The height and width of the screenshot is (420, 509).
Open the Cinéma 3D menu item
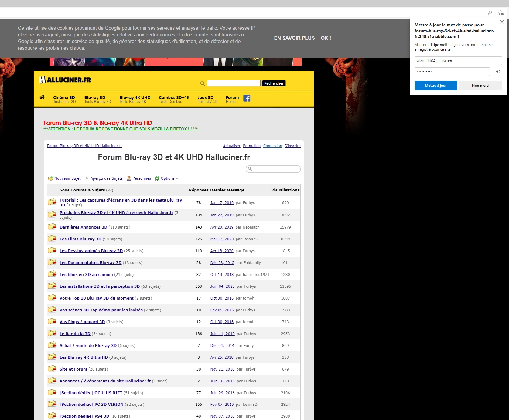click(x=64, y=99)
